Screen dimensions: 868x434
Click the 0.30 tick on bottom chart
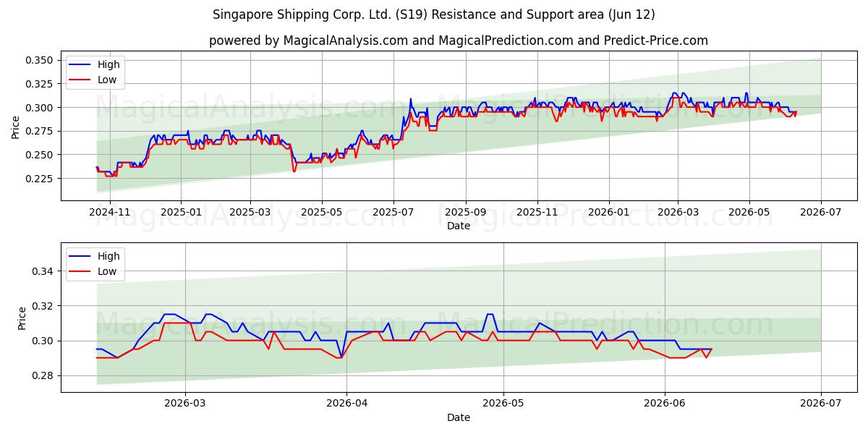(x=43, y=341)
